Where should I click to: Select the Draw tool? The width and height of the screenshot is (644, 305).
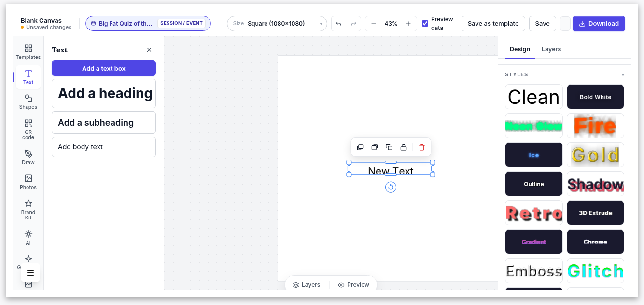28,158
